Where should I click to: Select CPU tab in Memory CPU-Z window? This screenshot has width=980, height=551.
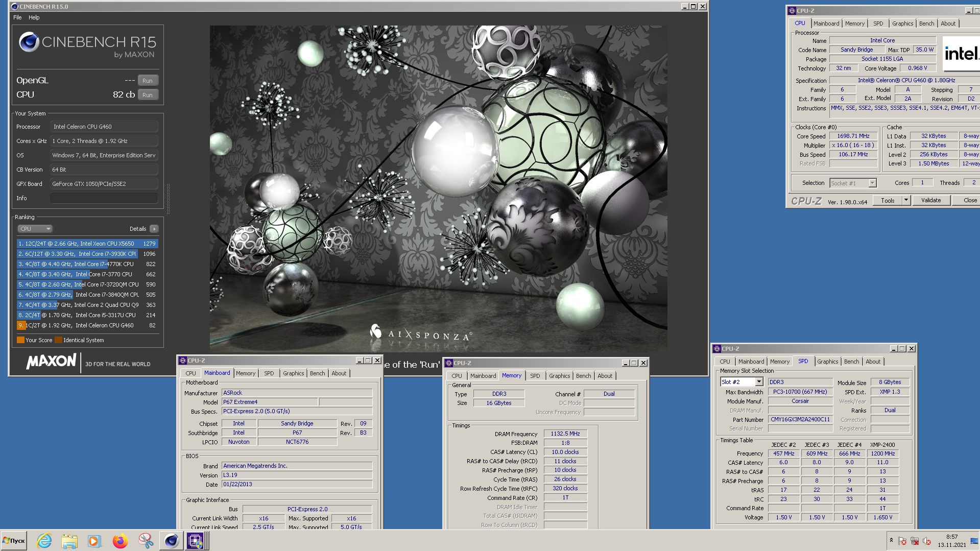457,376
